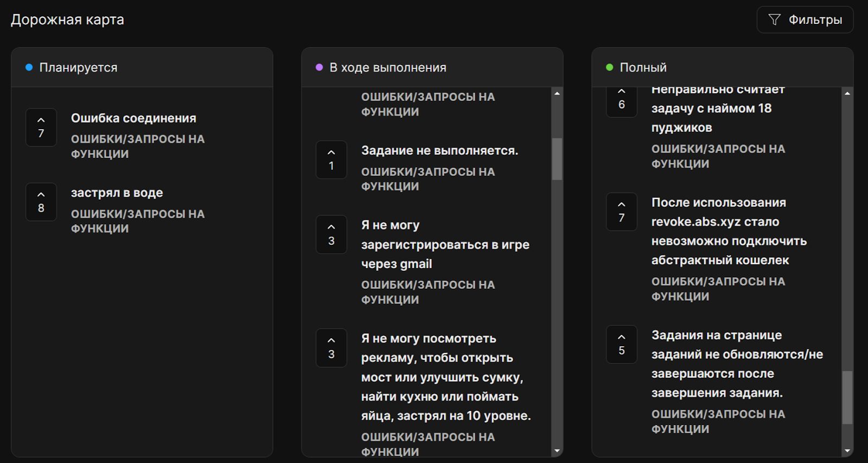Upvote the 'Задания на странице заданий' issue
Viewport: 868px width, 463px height.
coord(622,344)
